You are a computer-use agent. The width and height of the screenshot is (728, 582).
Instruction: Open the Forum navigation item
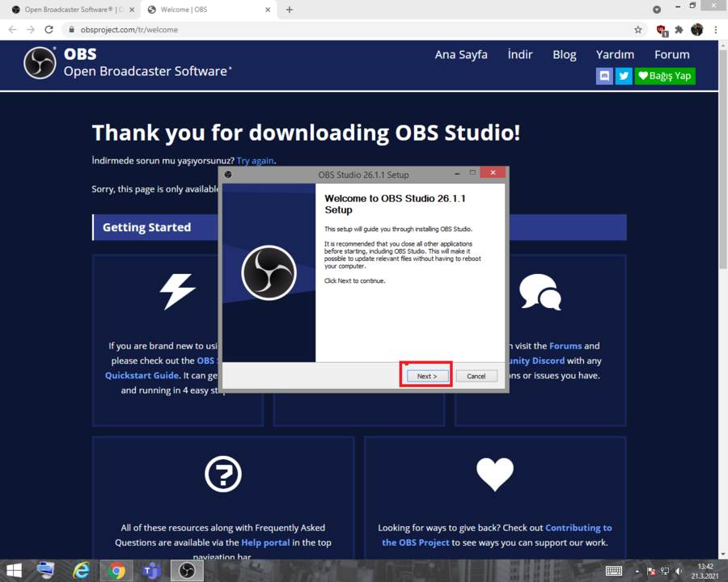coord(672,55)
